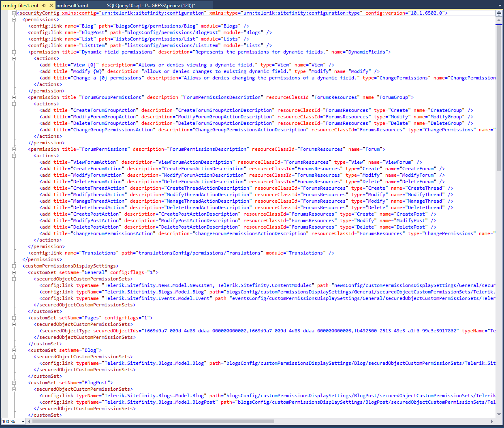Collapse the ForumGroupPermissions permission node
The height and width of the screenshot is (428, 504).
point(14,97)
